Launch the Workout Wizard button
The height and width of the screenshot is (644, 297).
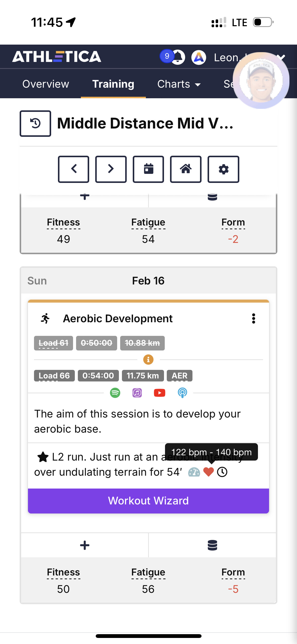click(x=148, y=501)
